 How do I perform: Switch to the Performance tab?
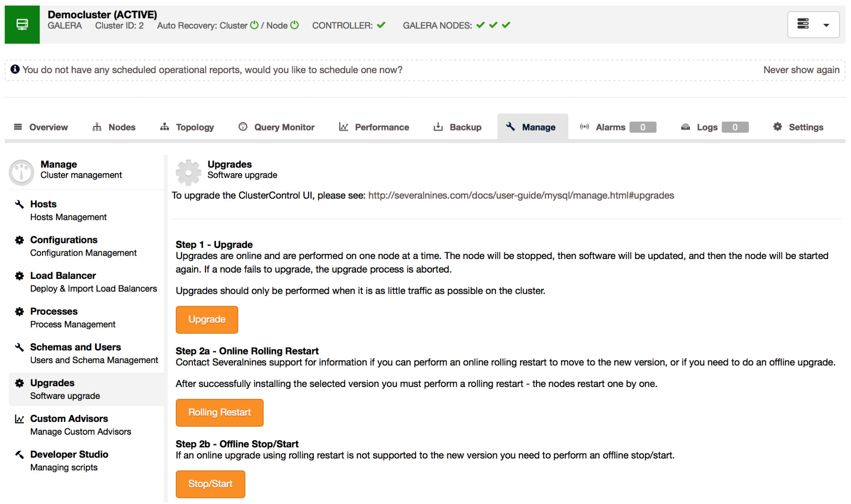click(374, 127)
